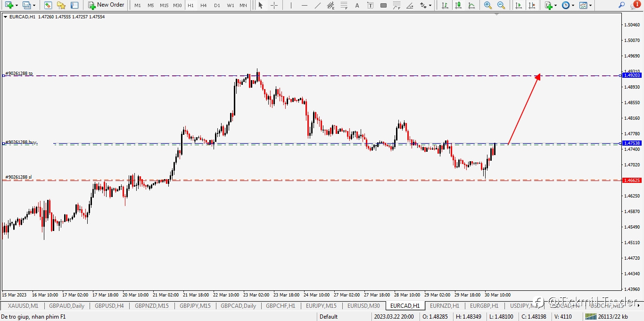Switch to the XAUUSD,M1 chart tab
Screen dimensions: 644x321
click(23, 306)
